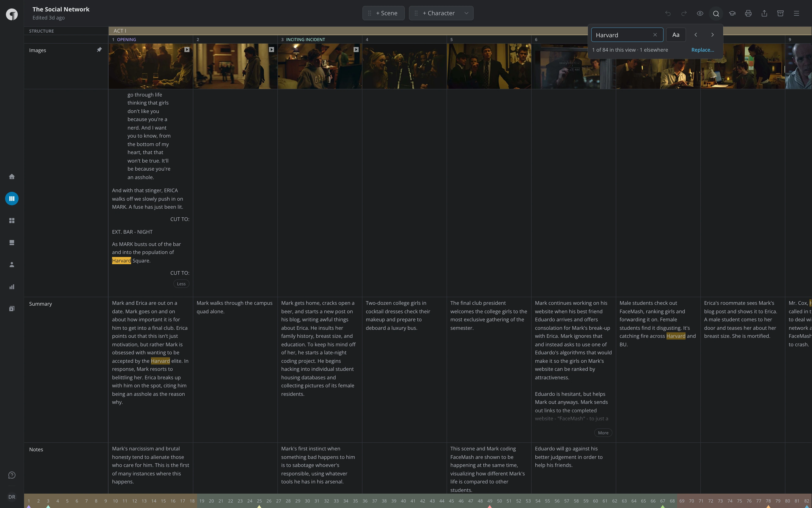
Task: Click the STRUCTURE label
Action: point(41,31)
